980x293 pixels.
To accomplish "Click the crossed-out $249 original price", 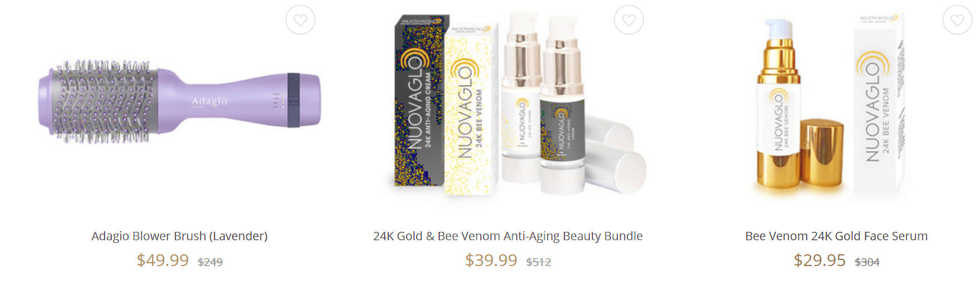I will coord(210,262).
